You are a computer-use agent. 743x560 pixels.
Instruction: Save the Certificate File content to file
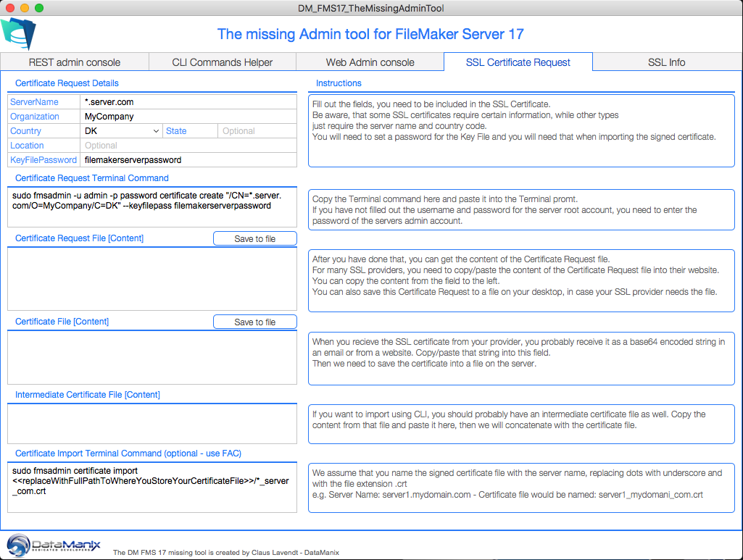[255, 322]
